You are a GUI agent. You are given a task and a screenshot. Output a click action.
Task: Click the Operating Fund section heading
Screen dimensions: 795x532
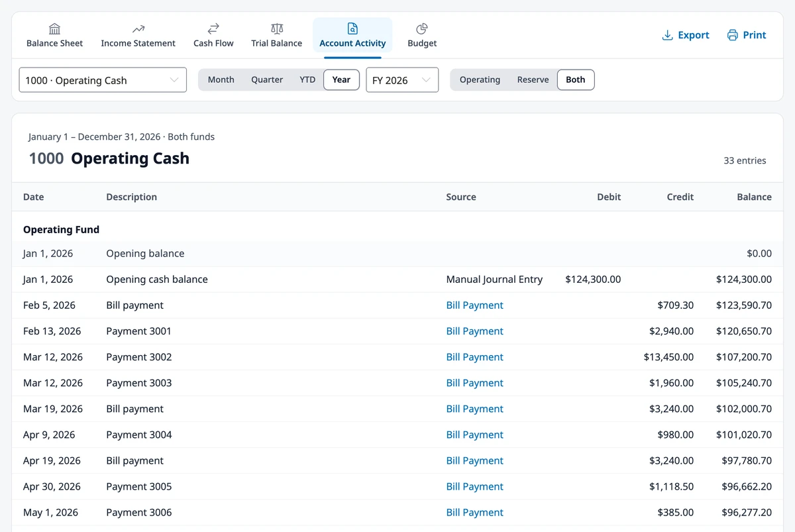click(61, 230)
